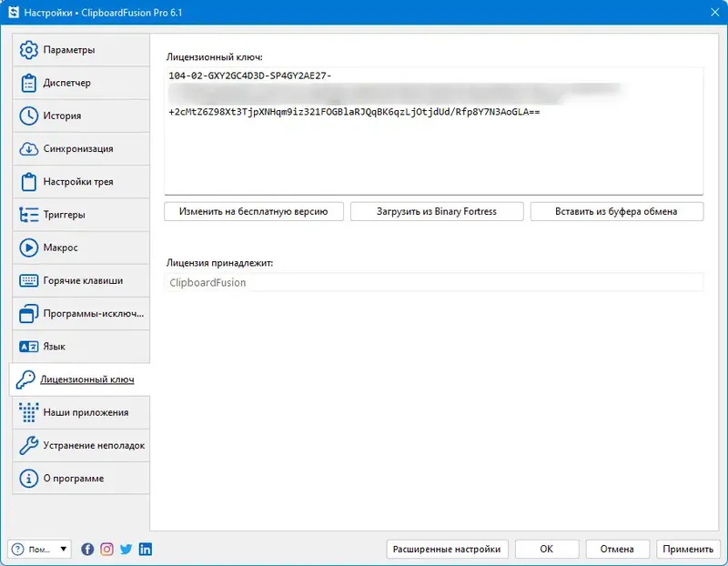Select the Триггеры section
Screen dimensions: 728x566
click(81, 215)
